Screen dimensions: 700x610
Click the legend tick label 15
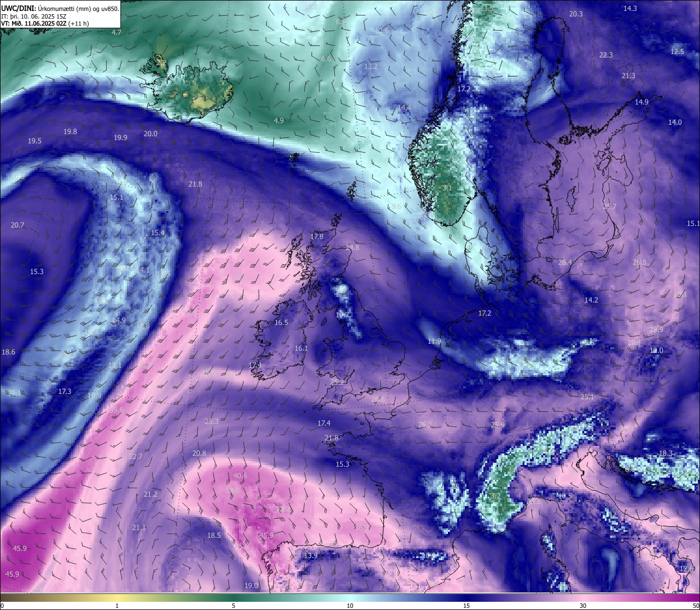466,606
